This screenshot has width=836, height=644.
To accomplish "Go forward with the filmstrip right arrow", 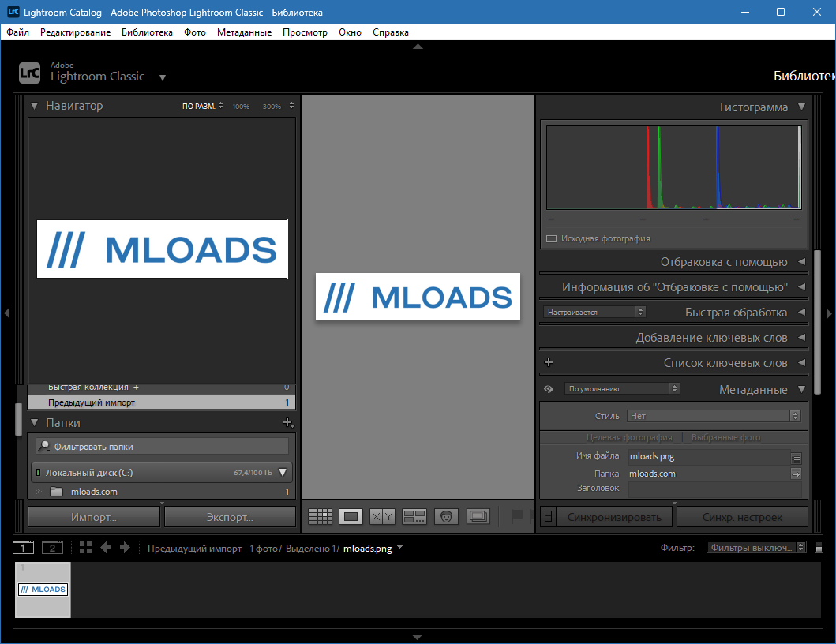I will coord(125,548).
